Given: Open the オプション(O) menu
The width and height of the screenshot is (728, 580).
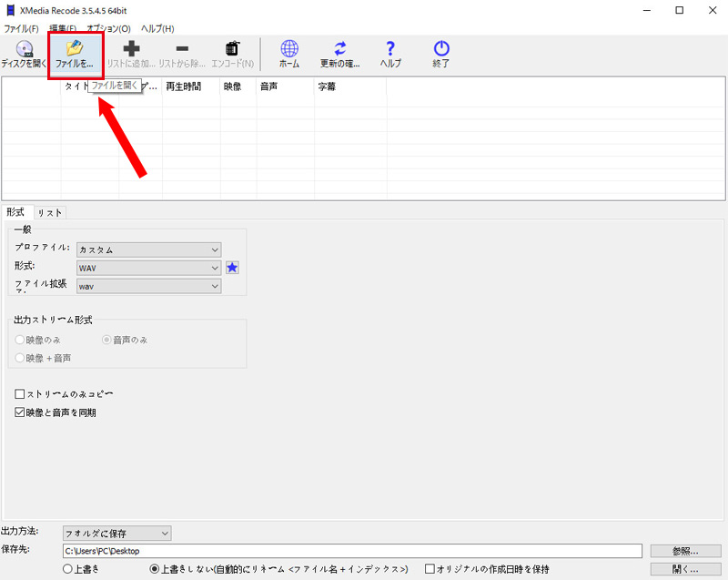Looking at the screenshot, I should pos(108,29).
